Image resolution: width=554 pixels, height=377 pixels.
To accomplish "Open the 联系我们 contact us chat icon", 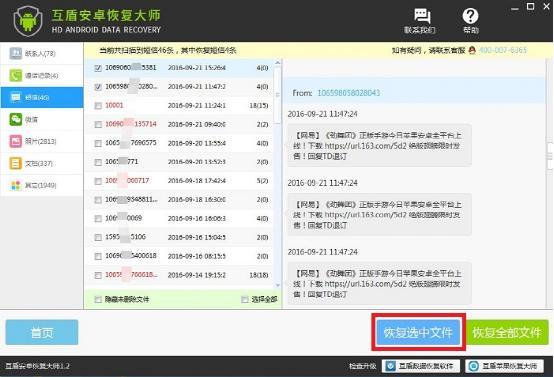I will coord(422,16).
